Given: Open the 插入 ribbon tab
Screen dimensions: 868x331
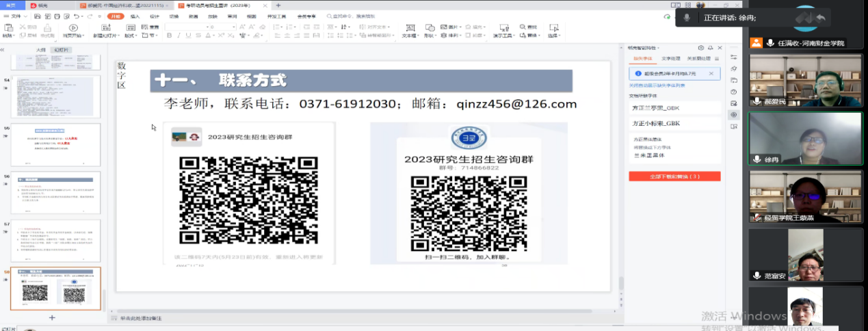Looking at the screenshot, I should click(135, 16).
